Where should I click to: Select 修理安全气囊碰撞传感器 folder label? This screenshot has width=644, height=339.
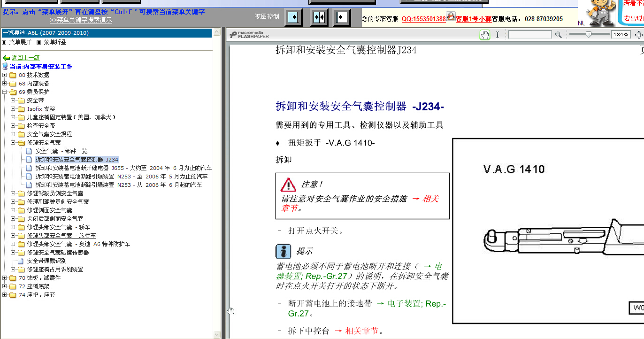point(58,253)
